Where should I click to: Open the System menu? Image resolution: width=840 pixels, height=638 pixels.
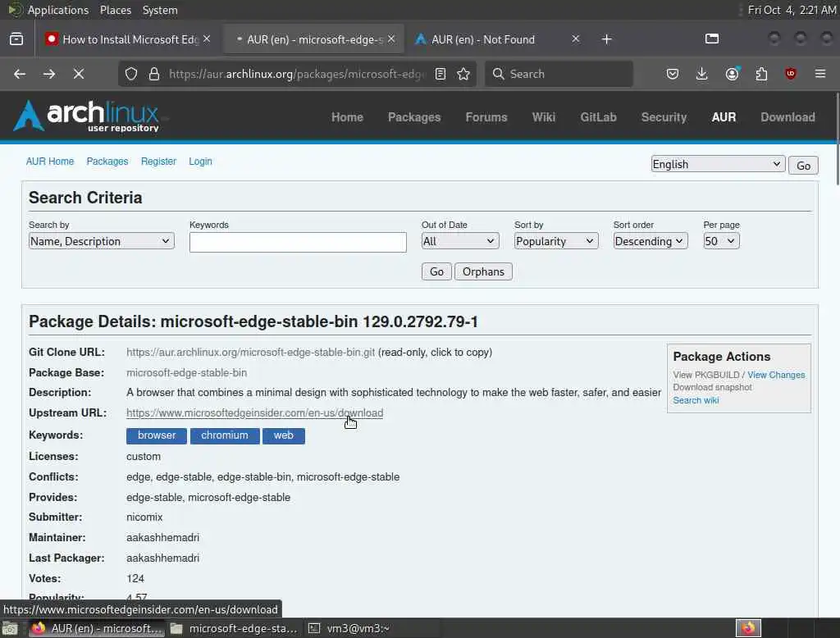point(160,10)
